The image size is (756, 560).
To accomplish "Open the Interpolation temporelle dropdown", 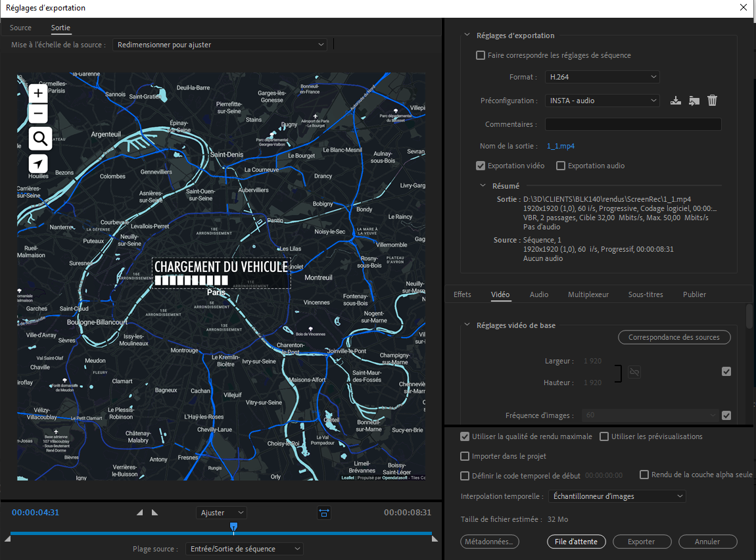I will (x=616, y=496).
